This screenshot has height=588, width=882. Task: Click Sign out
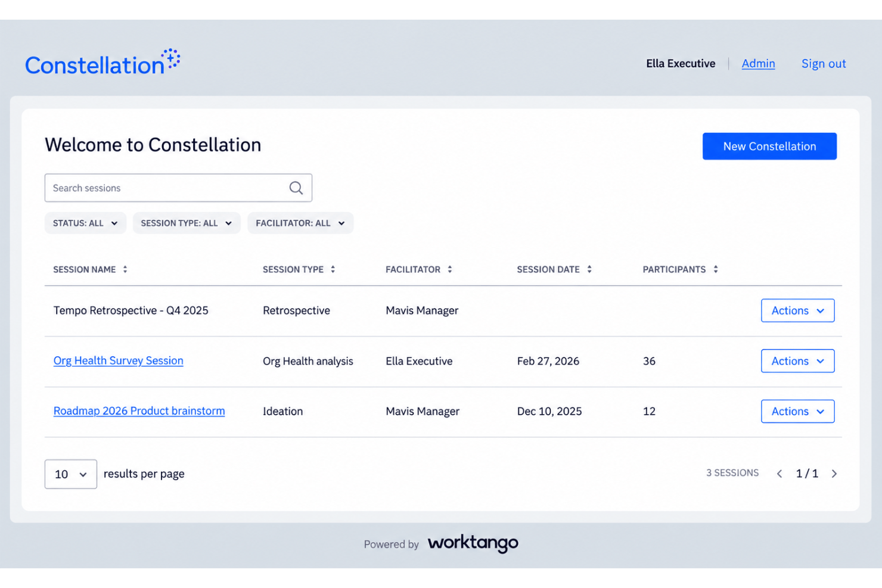pyautogui.click(x=824, y=64)
